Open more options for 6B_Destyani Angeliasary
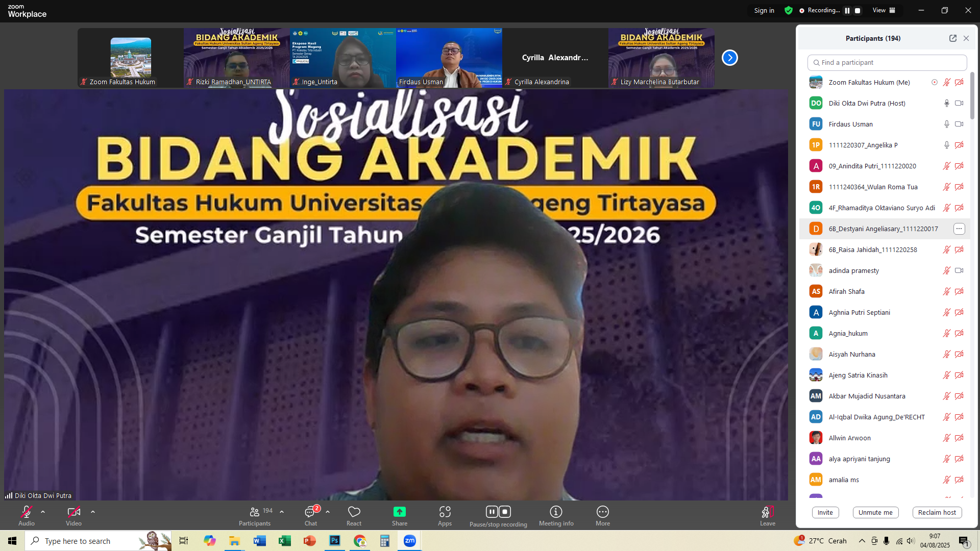 (x=959, y=229)
